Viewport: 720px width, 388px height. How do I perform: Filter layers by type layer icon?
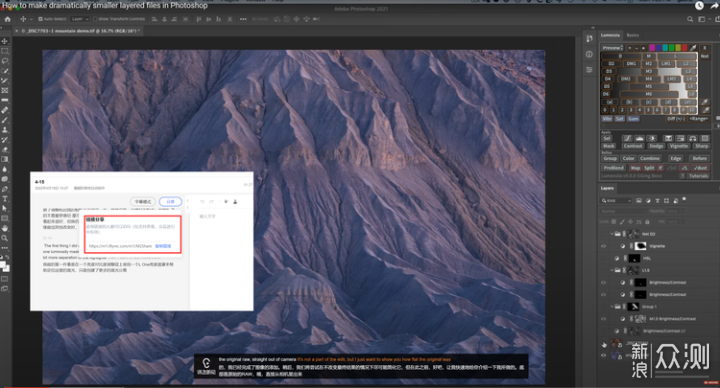click(657, 201)
